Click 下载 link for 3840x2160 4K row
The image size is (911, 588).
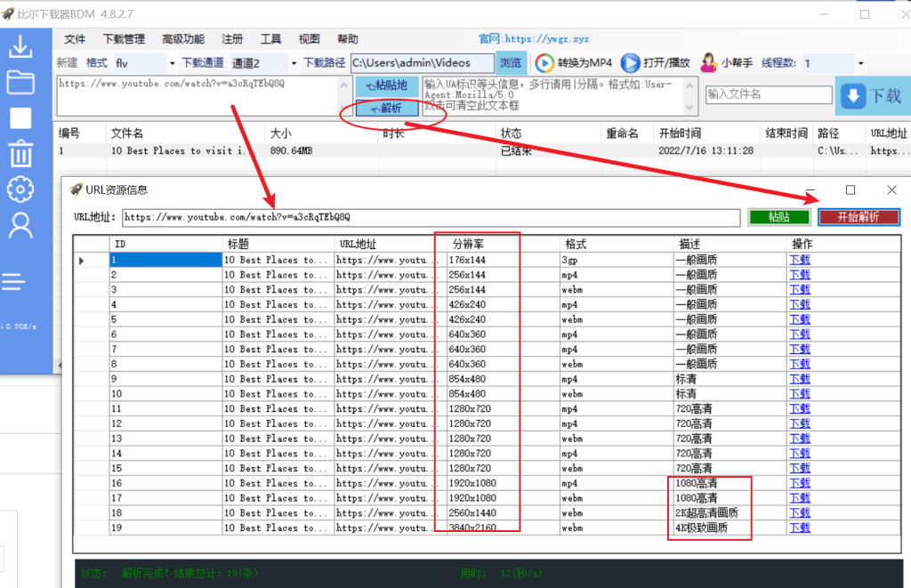tap(800, 528)
